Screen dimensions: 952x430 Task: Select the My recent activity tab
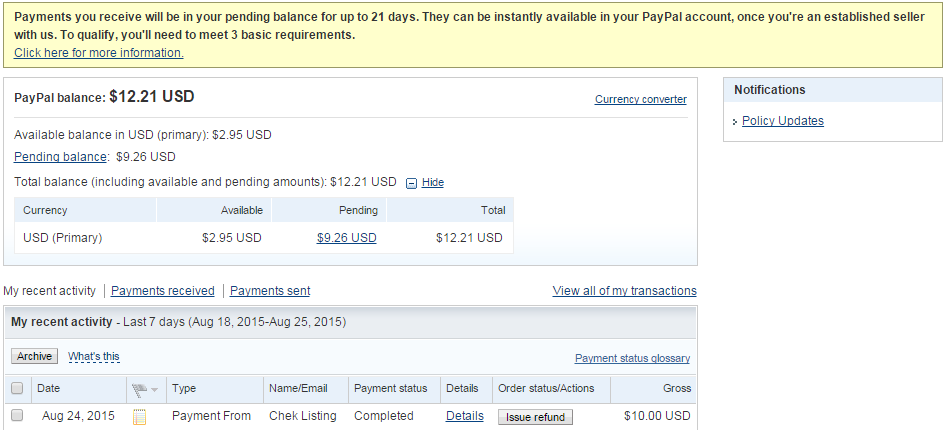(50, 291)
